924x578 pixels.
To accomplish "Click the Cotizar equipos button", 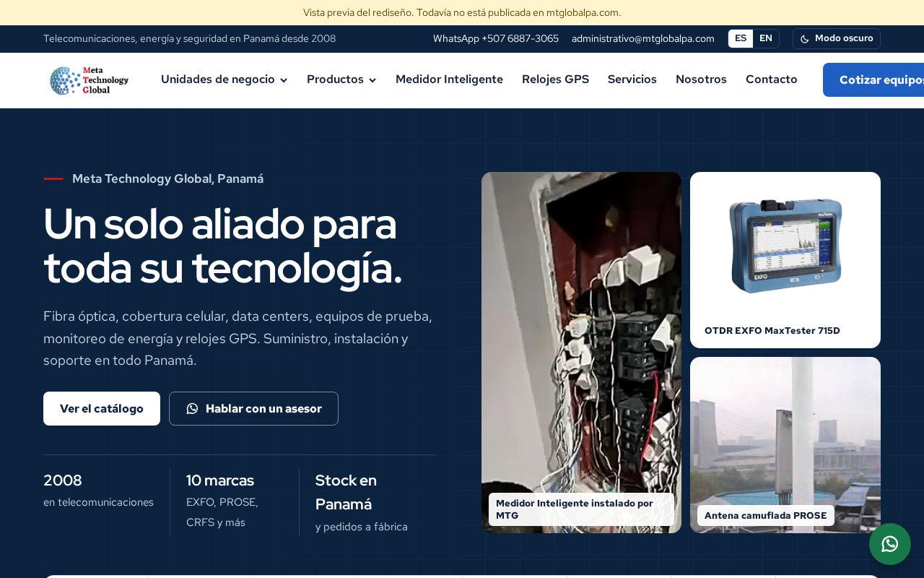I will pyautogui.click(x=873, y=79).
